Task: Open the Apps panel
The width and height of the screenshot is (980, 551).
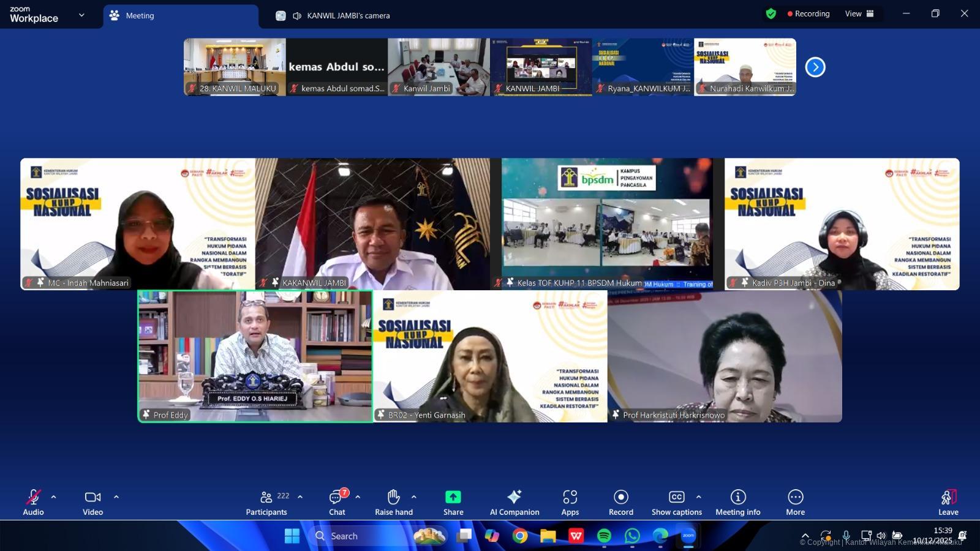Action: (x=570, y=502)
